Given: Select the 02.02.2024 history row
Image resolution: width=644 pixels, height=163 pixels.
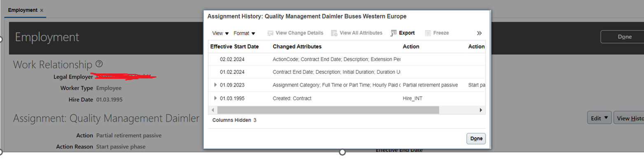Looking at the screenshot, I should click(x=347, y=59).
